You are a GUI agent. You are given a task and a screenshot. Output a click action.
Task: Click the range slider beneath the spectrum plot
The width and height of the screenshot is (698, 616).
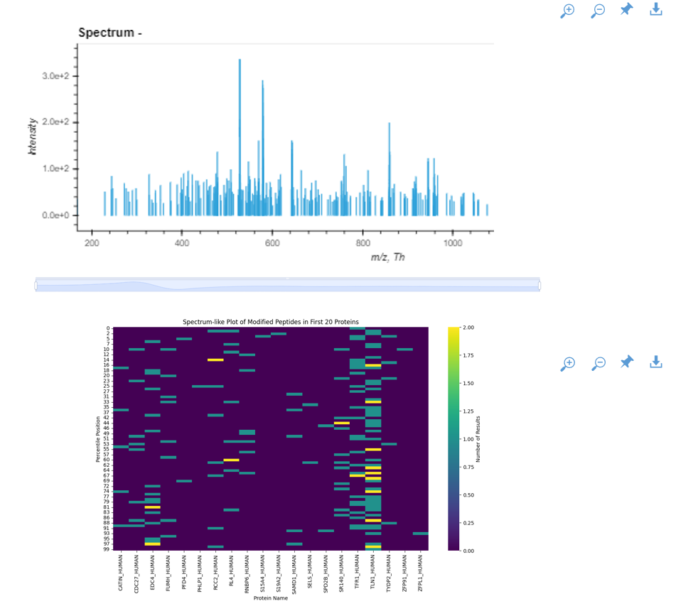pyautogui.click(x=284, y=283)
